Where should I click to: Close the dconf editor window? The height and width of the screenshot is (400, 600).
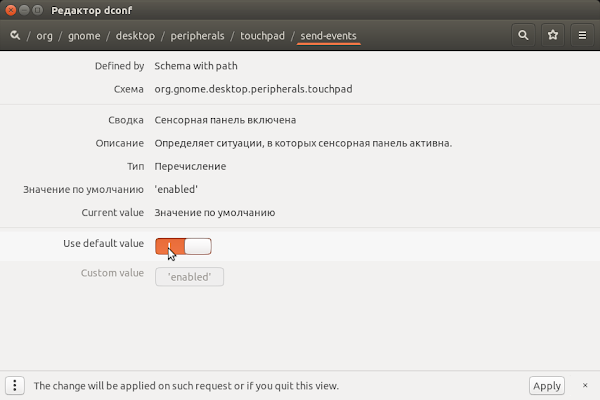coord(11,10)
